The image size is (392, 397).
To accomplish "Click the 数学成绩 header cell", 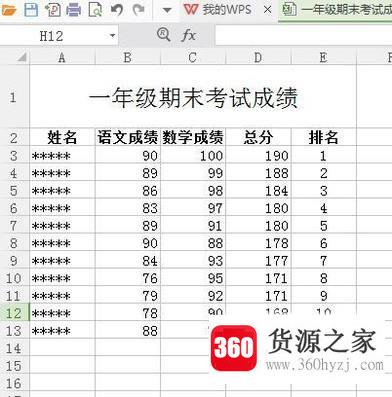I will [x=193, y=137].
